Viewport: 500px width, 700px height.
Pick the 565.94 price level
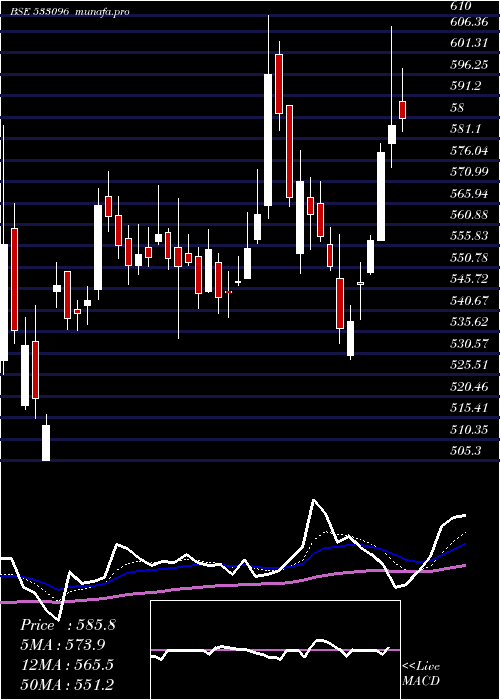(x=469, y=193)
